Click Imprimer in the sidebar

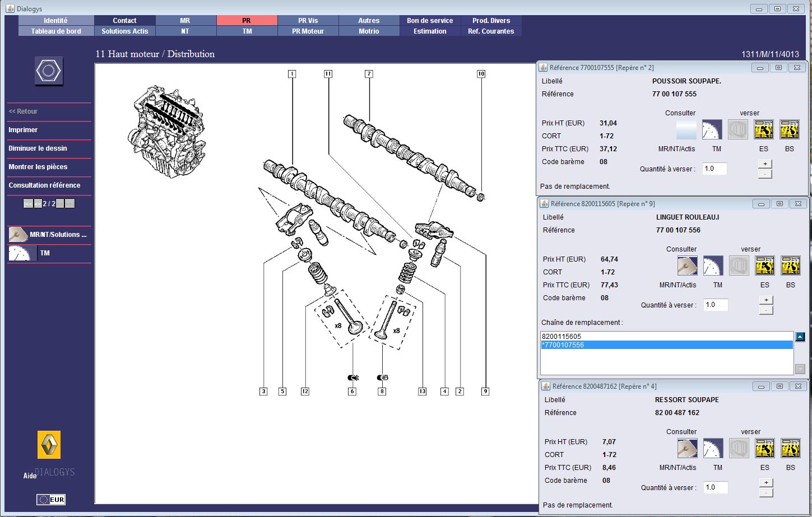coord(23,130)
